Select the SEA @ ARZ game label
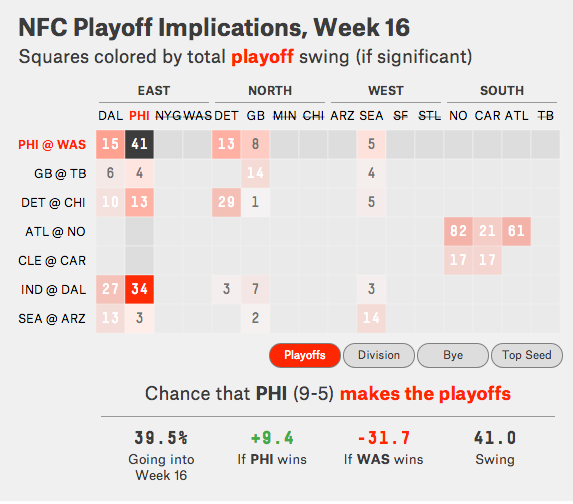 pyautogui.click(x=52, y=318)
